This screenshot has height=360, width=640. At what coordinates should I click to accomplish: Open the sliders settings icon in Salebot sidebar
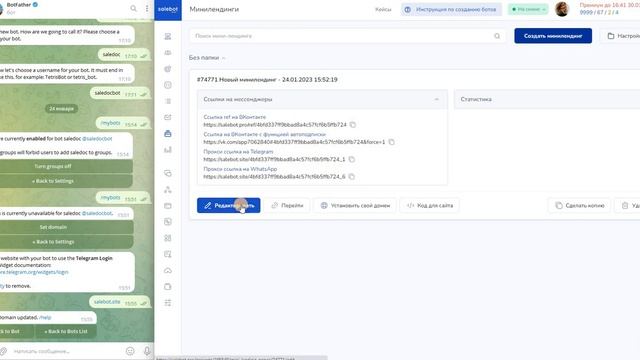click(x=168, y=303)
